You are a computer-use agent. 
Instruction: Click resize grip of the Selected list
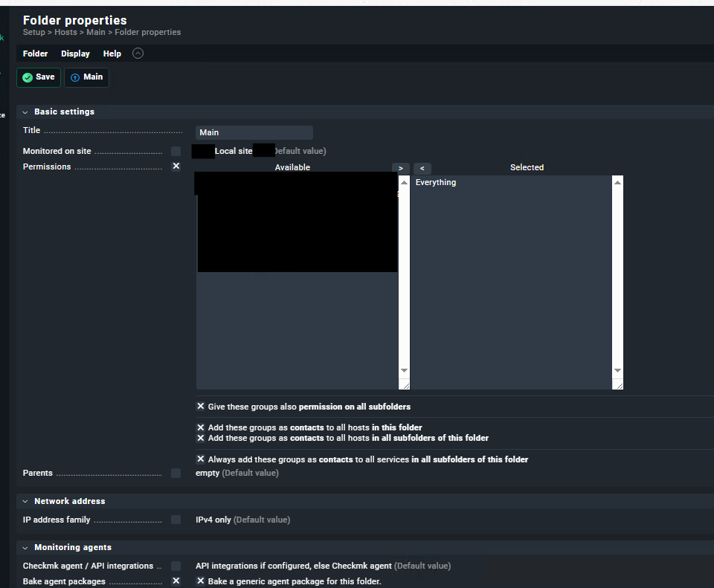click(617, 384)
